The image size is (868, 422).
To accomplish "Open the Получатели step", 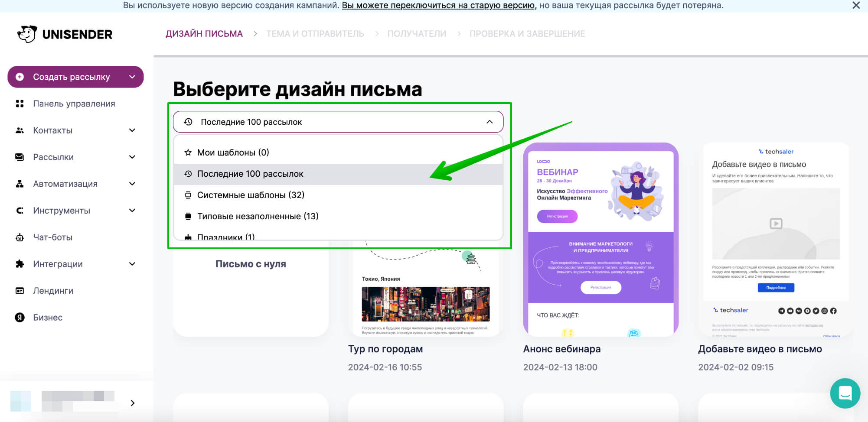I will click(x=417, y=33).
